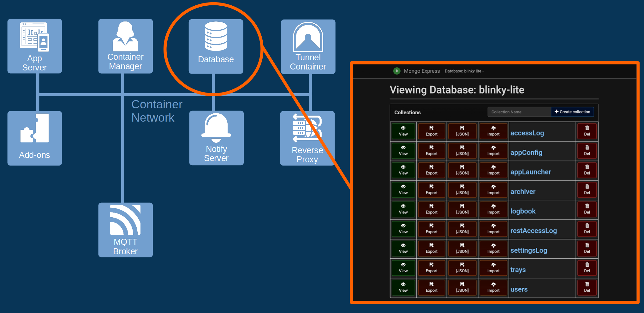View the accessLog collection
This screenshot has height=313, width=644.
[403, 131]
